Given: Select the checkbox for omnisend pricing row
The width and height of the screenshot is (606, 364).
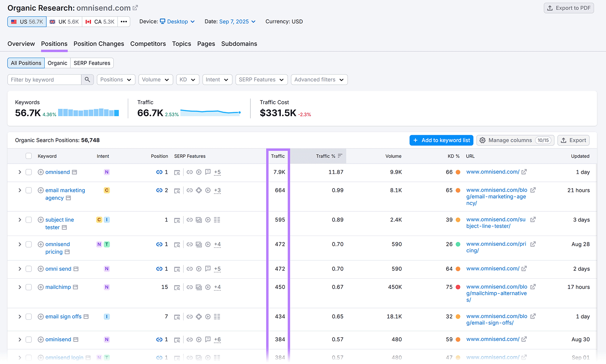Looking at the screenshot, I should pos(28,244).
